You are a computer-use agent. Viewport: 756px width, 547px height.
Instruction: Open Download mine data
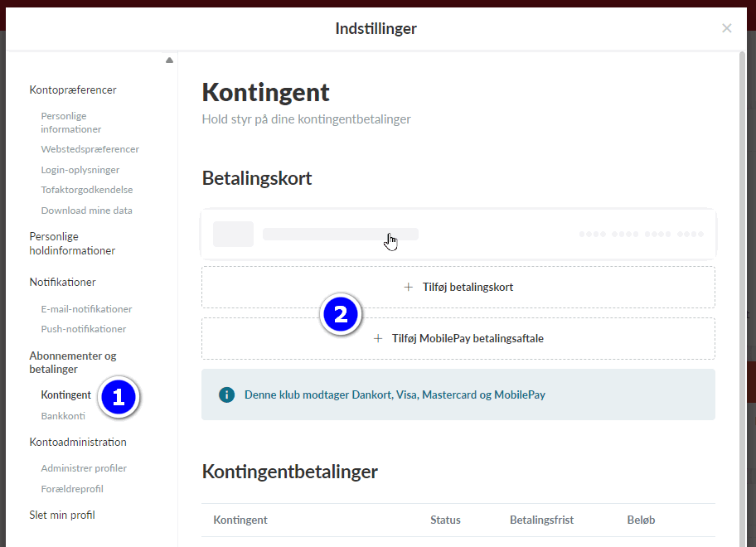(x=87, y=211)
